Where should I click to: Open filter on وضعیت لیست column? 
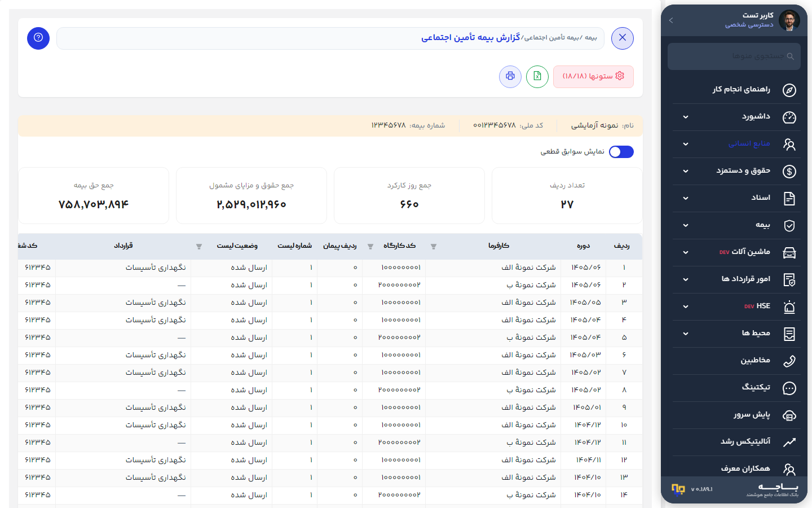coord(199,247)
